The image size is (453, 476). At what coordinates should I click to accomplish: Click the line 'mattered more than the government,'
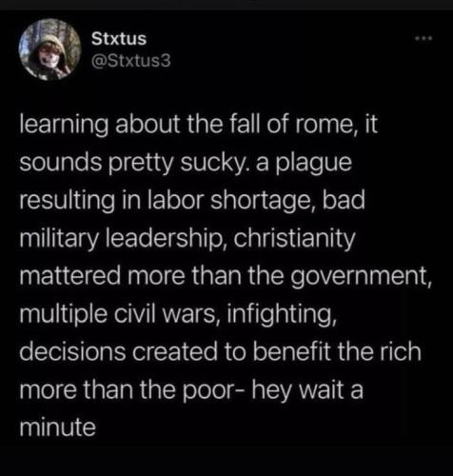point(226,277)
